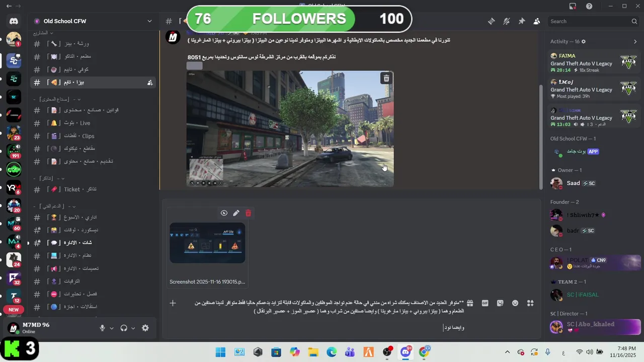Open the wrench emoji channel
Screen dimensions: 644x362
click(x=93, y=44)
